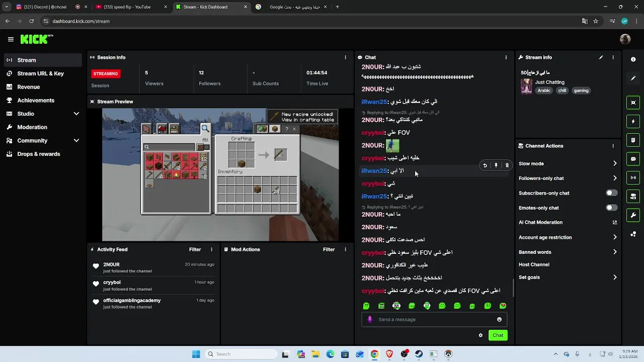Screen dimensions: 644x362
Task: Click the red STREAMING status badge
Action: (106, 73)
